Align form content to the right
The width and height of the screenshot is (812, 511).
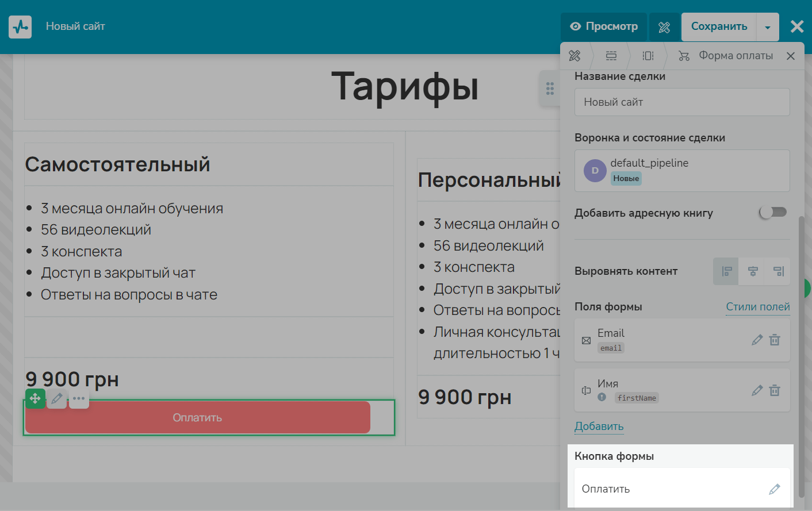coord(778,271)
